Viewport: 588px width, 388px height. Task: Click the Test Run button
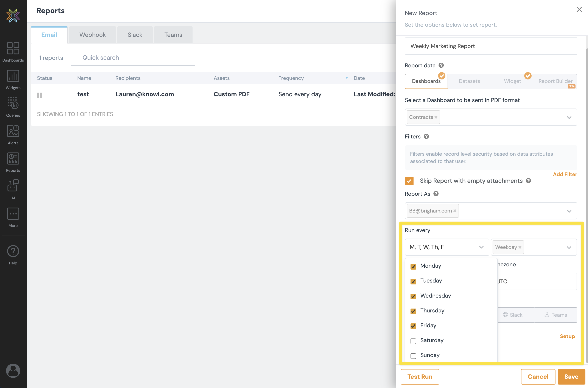pyautogui.click(x=420, y=376)
